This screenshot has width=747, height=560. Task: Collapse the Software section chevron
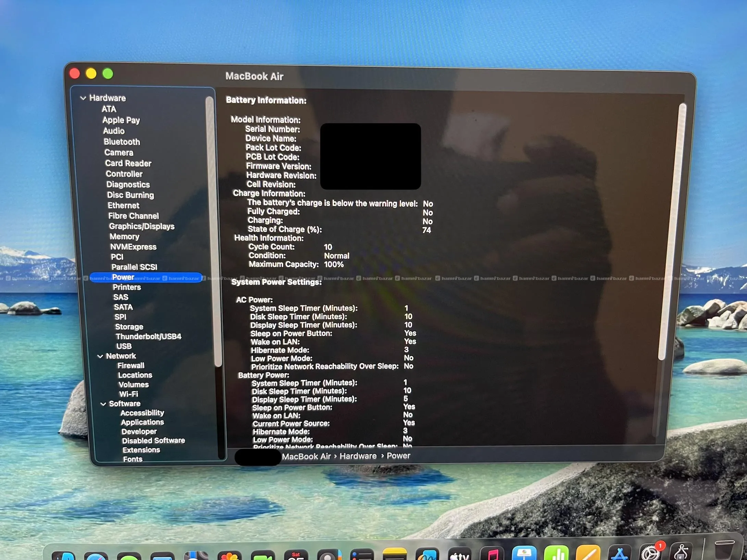click(x=103, y=404)
